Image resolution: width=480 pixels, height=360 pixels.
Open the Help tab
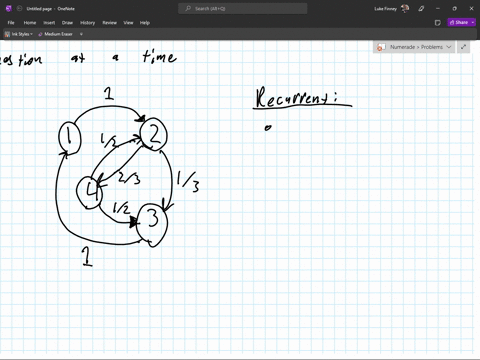click(x=145, y=23)
